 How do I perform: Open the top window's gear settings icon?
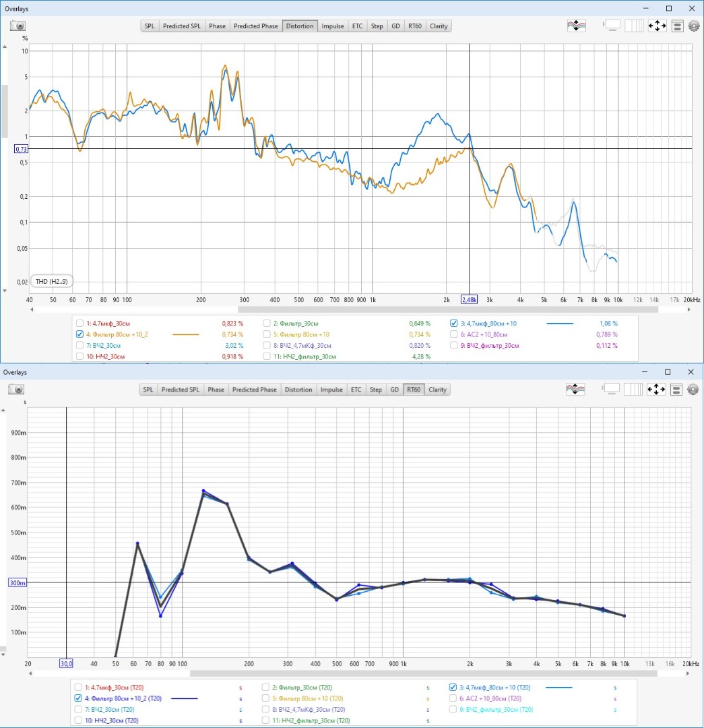click(x=693, y=26)
